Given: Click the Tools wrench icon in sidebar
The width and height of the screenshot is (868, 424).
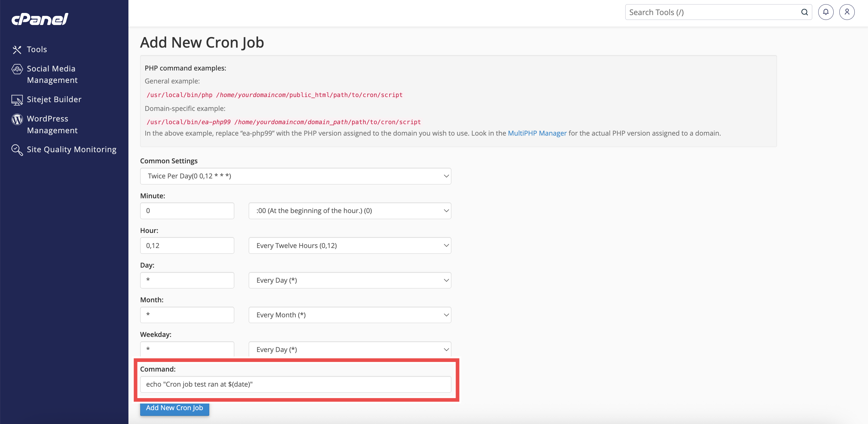Looking at the screenshot, I should click(x=17, y=49).
